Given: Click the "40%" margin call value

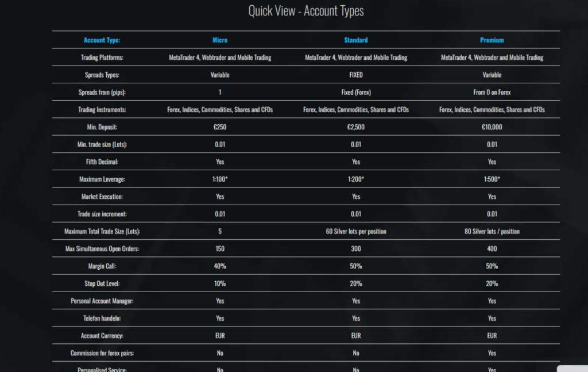Looking at the screenshot, I should [x=220, y=266].
